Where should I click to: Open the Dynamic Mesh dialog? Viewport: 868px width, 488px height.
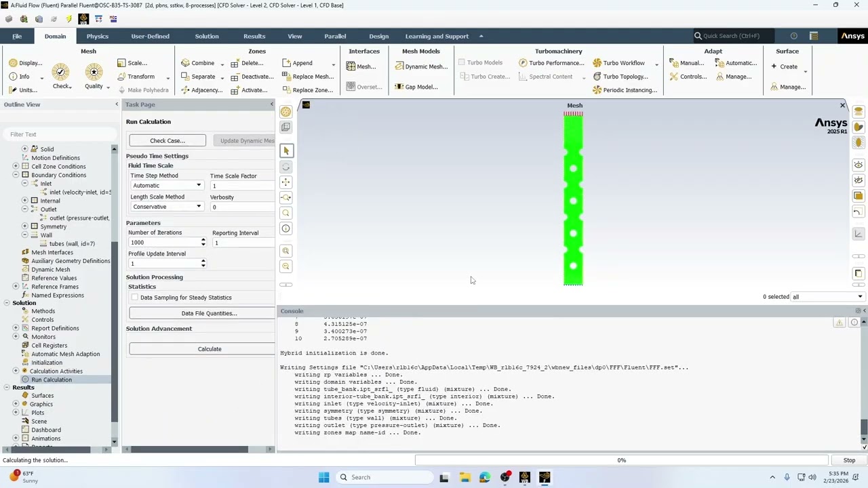point(421,66)
